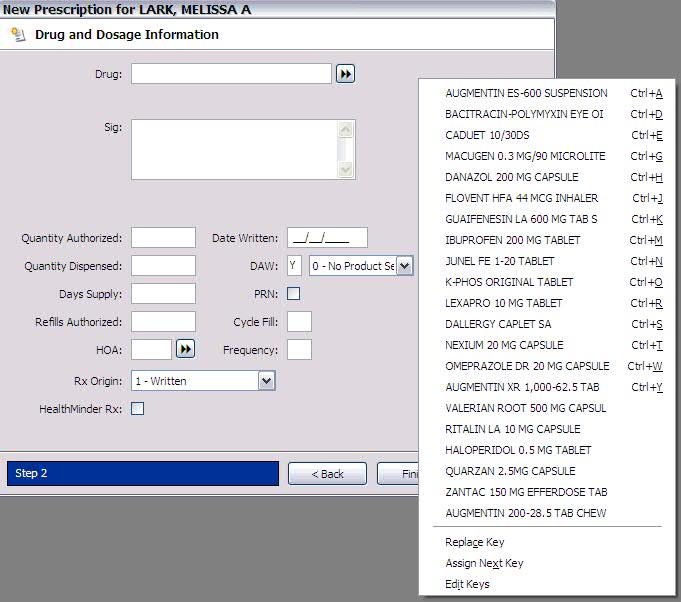Click the HOA input field
The image size is (681, 602).
tap(151, 350)
